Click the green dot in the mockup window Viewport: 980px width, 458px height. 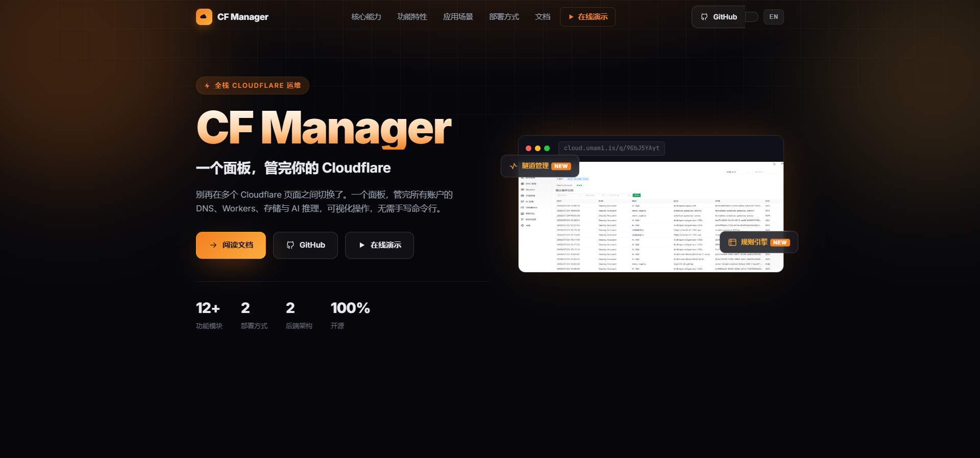(x=547, y=149)
